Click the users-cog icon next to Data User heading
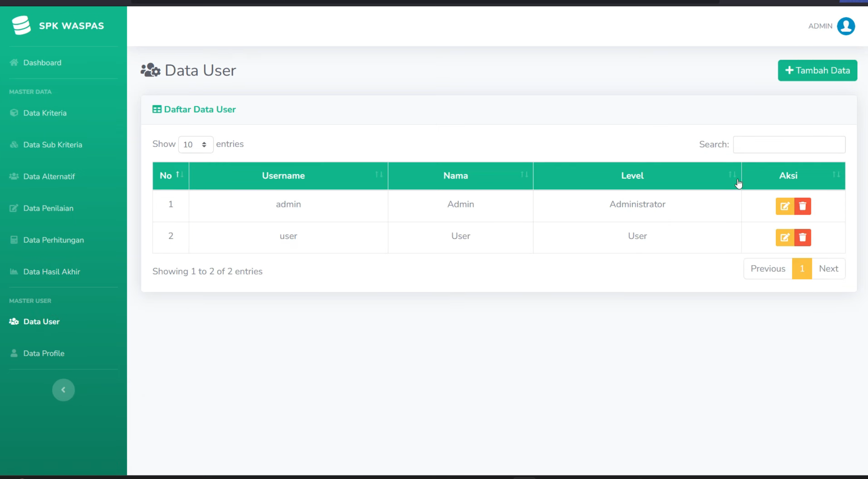Screen dimensions: 868x479 150,70
